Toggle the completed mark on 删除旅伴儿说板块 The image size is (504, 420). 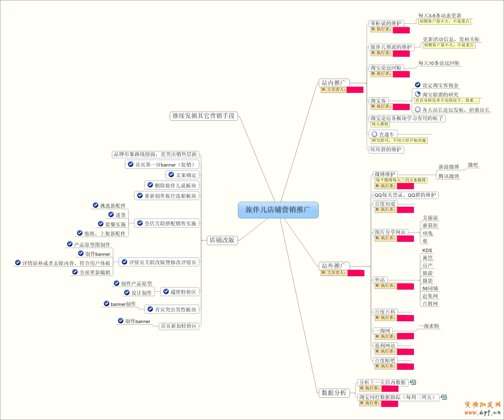click(150, 185)
